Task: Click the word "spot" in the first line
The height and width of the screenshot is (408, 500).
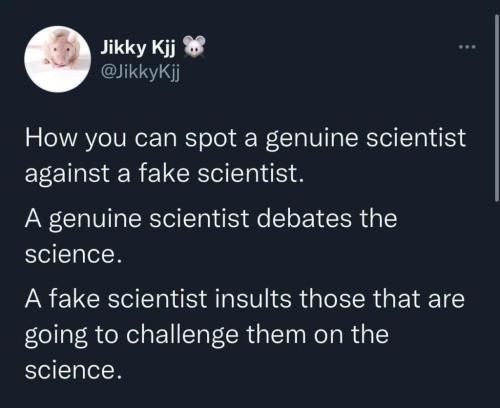Action: pos(210,140)
